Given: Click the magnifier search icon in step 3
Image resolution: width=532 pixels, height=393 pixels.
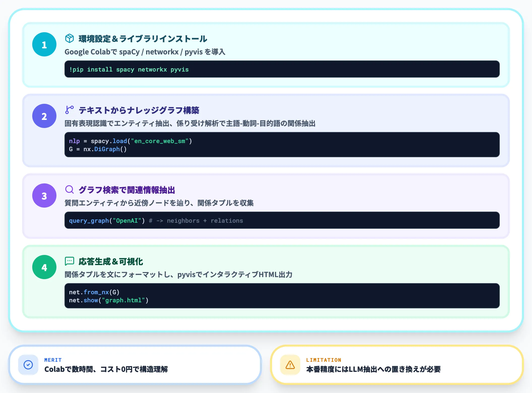Looking at the screenshot, I should click(x=70, y=189).
